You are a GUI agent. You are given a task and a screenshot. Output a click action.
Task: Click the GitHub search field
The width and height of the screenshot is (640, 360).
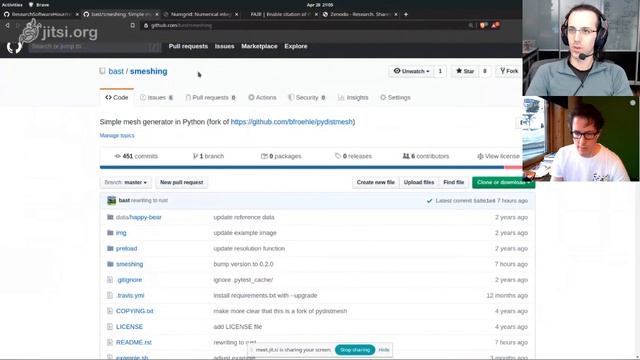94,47
